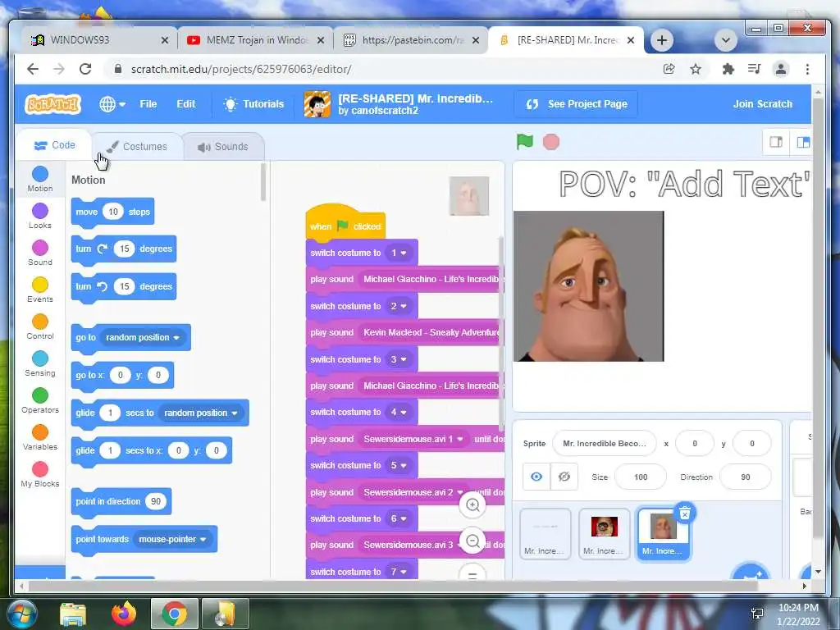Open the switch costume to 3 dropdown
The height and width of the screenshot is (630, 840).
coord(399,359)
